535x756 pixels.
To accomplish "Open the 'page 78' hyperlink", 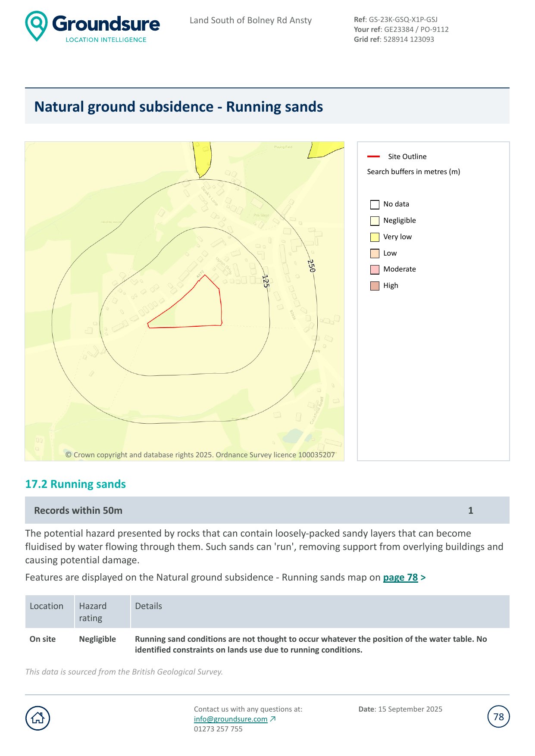I will pos(400,578).
